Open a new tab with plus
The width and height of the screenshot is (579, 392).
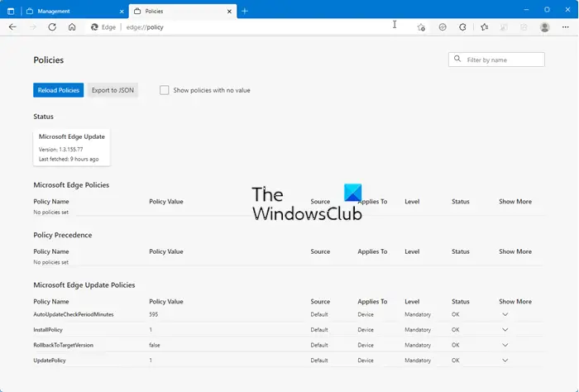click(x=245, y=11)
